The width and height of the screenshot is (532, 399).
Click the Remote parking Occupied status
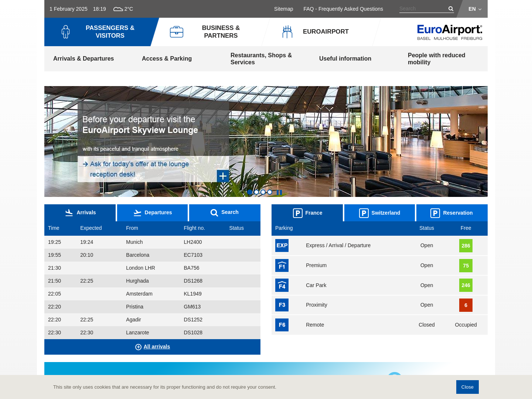466,325
